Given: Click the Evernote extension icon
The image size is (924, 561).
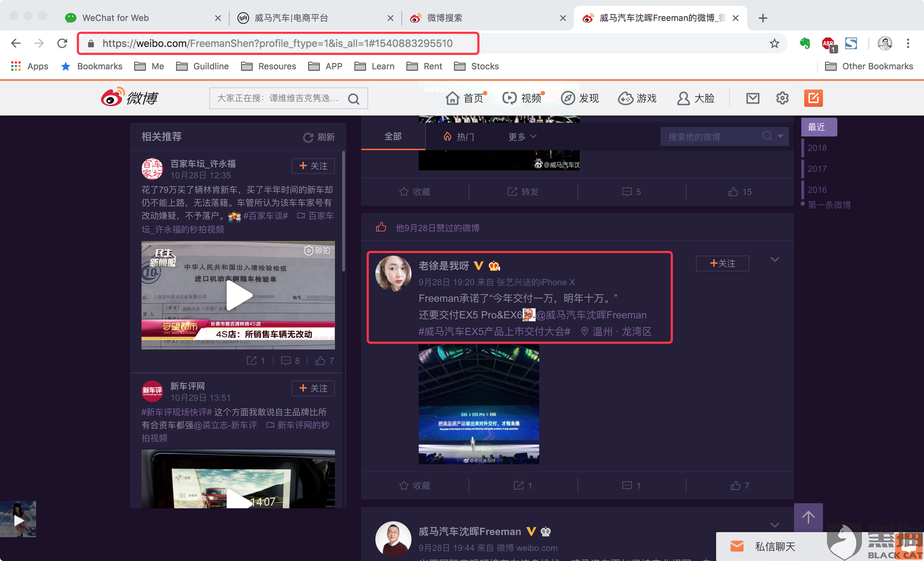Looking at the screenshot, I should [x=804, y=43].
